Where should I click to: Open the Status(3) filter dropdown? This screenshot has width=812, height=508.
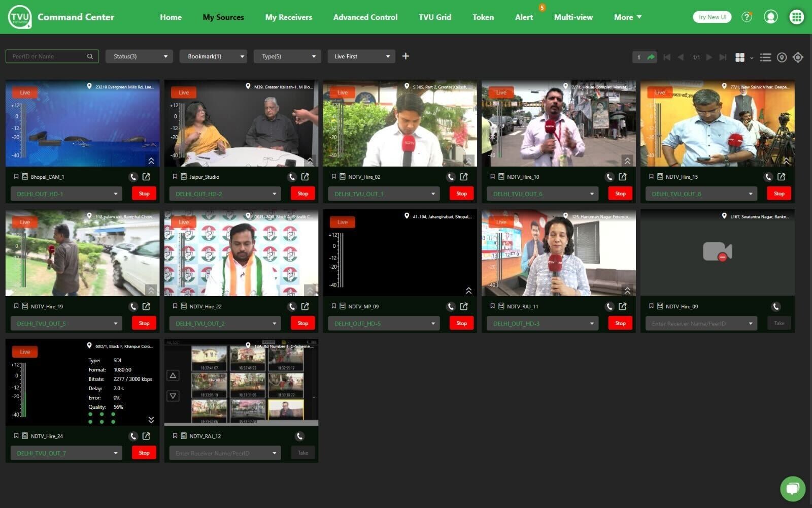pyautogui.click(x=139, y=56)
